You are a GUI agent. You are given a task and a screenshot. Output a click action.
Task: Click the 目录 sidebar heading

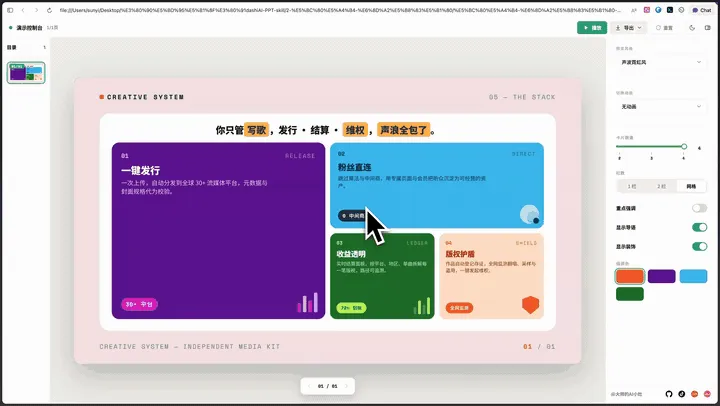(x=11, y=47)
